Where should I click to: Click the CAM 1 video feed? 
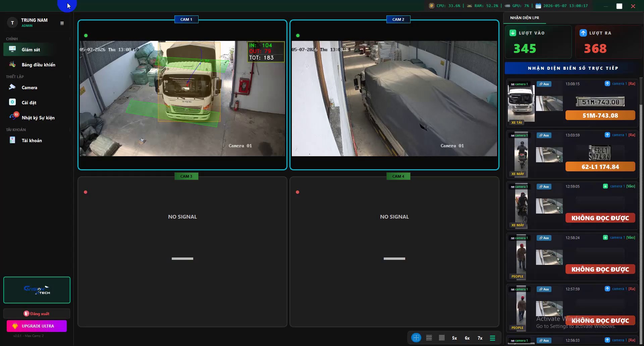click(x=182, y=99)
